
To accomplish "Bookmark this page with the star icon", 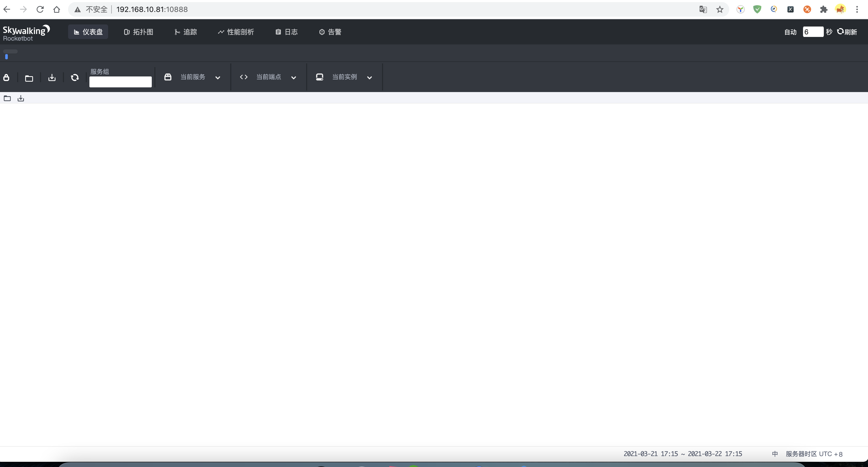I will (x=720, y=9).
